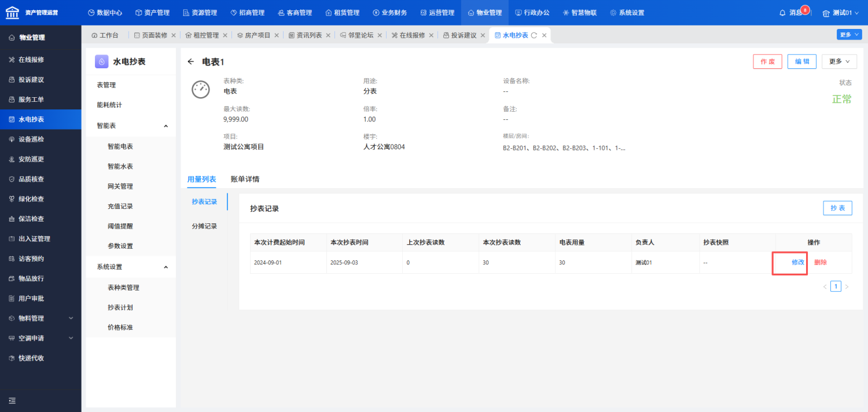Open 行政办公 in top navigation

532,13
